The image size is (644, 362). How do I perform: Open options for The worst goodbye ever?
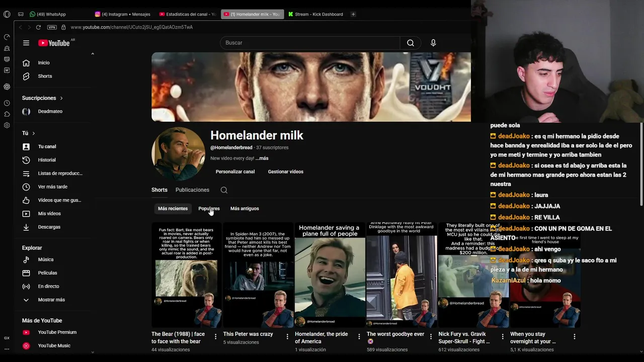pos(431,336)
